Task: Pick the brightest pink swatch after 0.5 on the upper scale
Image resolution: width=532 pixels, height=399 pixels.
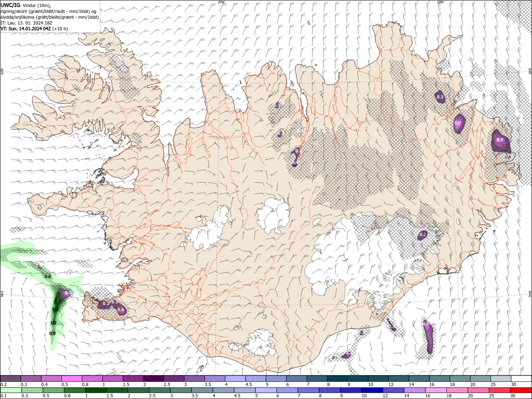Action: click(x=72, y=378)
